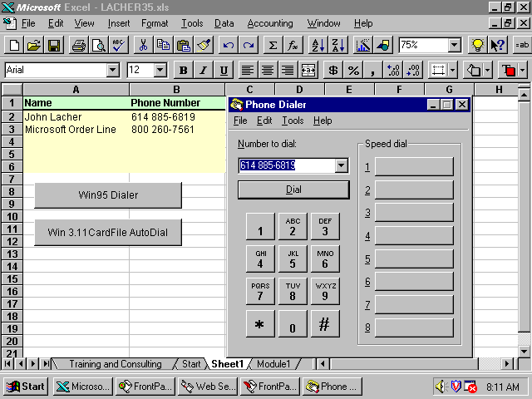
Task: Expand the font size 12 dropdown
Action: (160, 70)
